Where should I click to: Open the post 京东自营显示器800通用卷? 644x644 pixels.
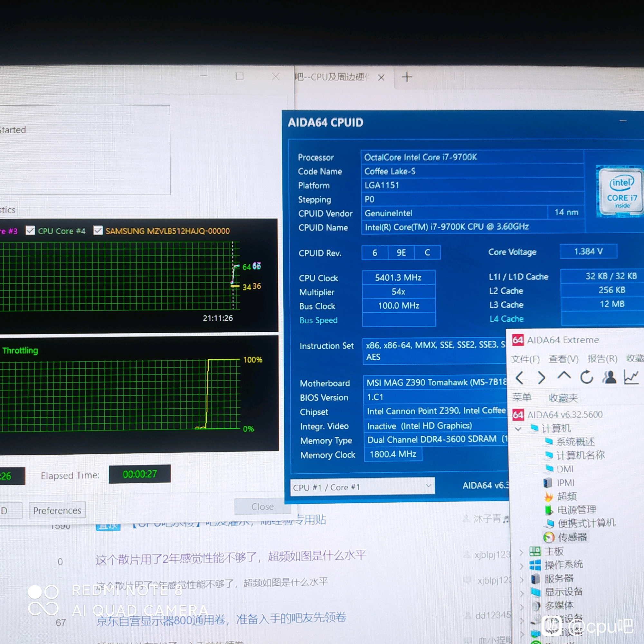221,619
